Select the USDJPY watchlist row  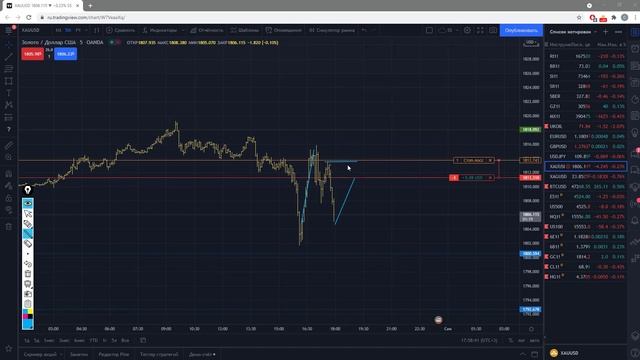(586, 156)
